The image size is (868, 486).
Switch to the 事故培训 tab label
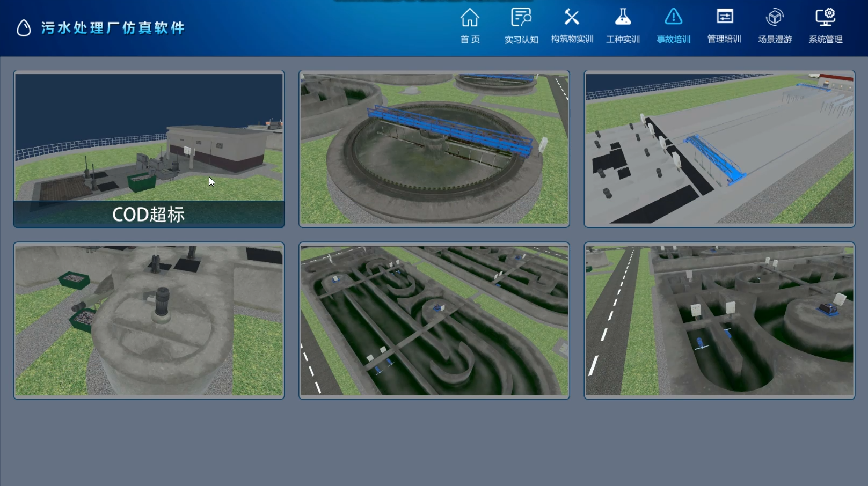(673, 39)
